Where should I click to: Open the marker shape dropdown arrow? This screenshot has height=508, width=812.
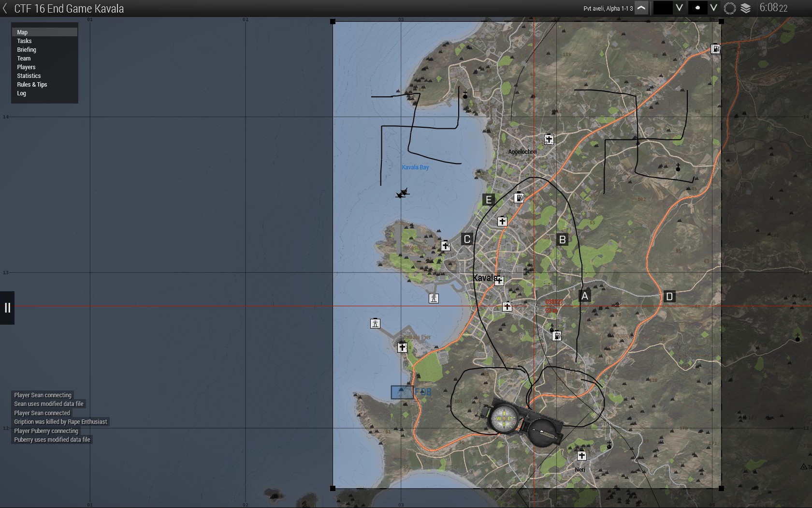(x=713, y=8)
